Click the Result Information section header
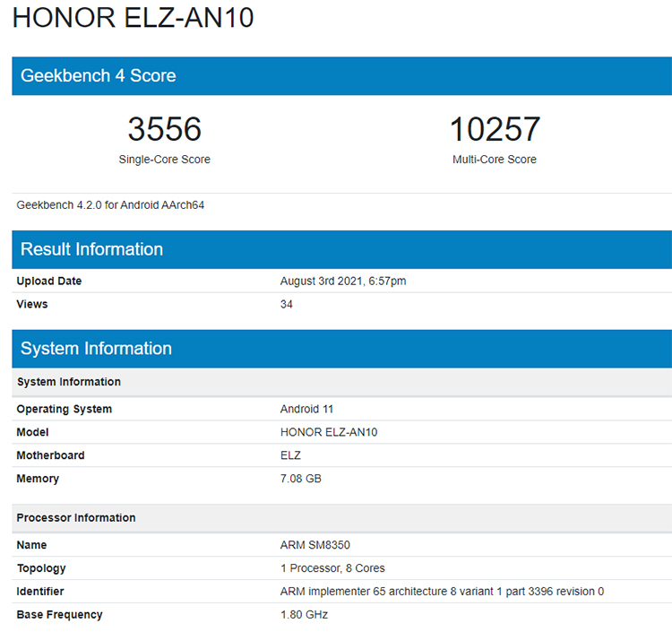The image size is (672, 632). click(x=342, y=249)
